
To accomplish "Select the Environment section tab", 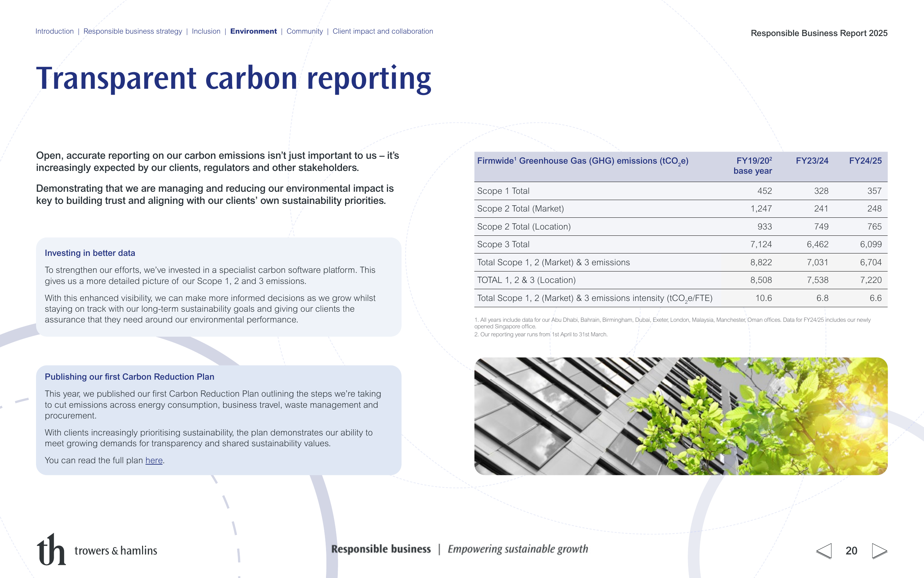I will coord(253,31).
